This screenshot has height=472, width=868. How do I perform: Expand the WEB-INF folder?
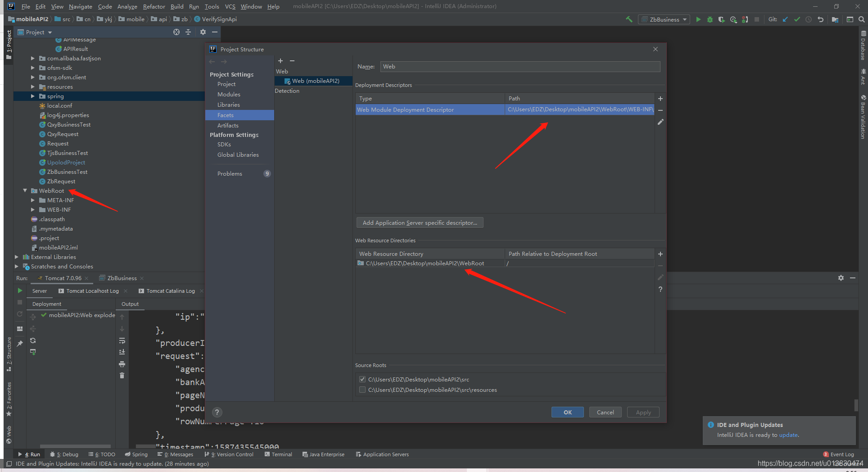32,210
